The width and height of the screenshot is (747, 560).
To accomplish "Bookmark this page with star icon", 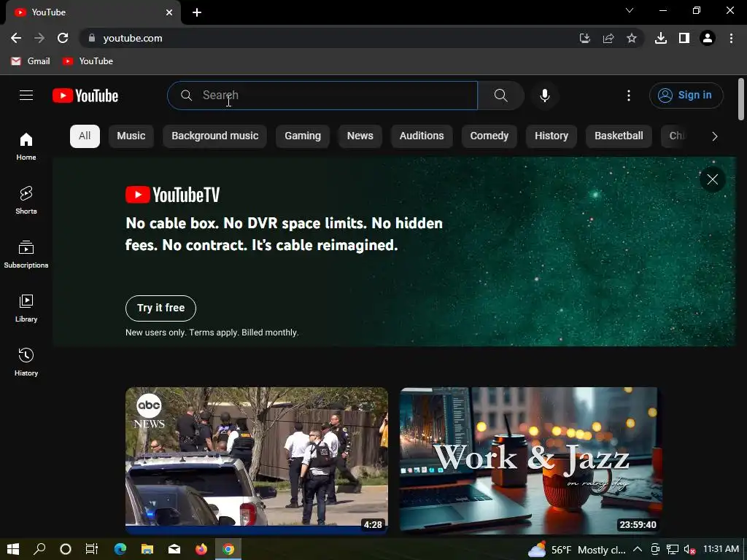I will point(631,38).
